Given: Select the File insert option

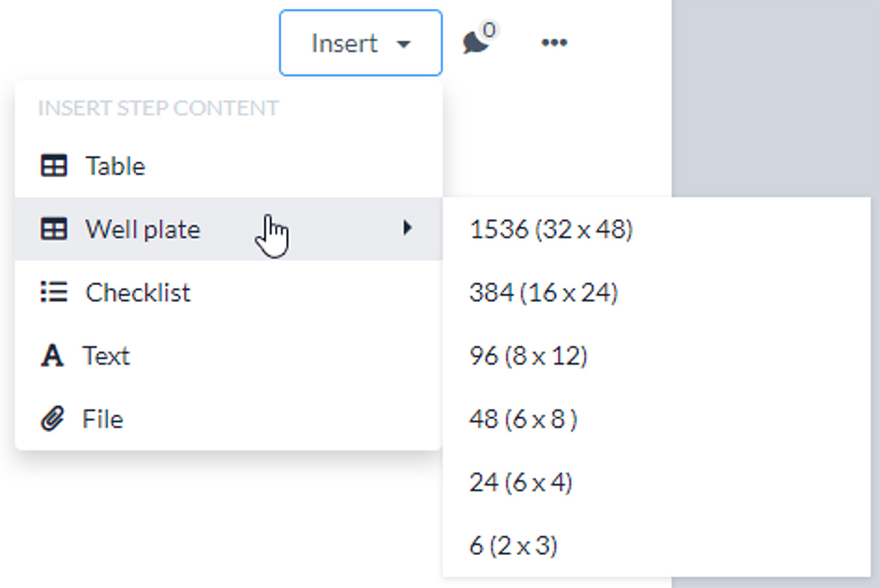Looking at the screenshot, I should pos(102,419).
